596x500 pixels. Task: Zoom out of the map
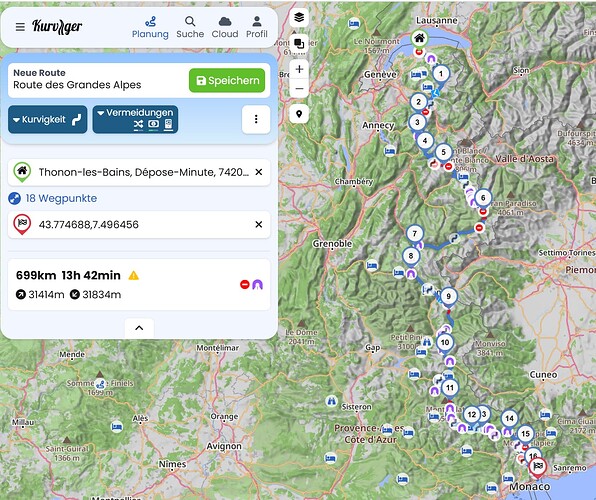pyautogui.click(x=299, y=89)
